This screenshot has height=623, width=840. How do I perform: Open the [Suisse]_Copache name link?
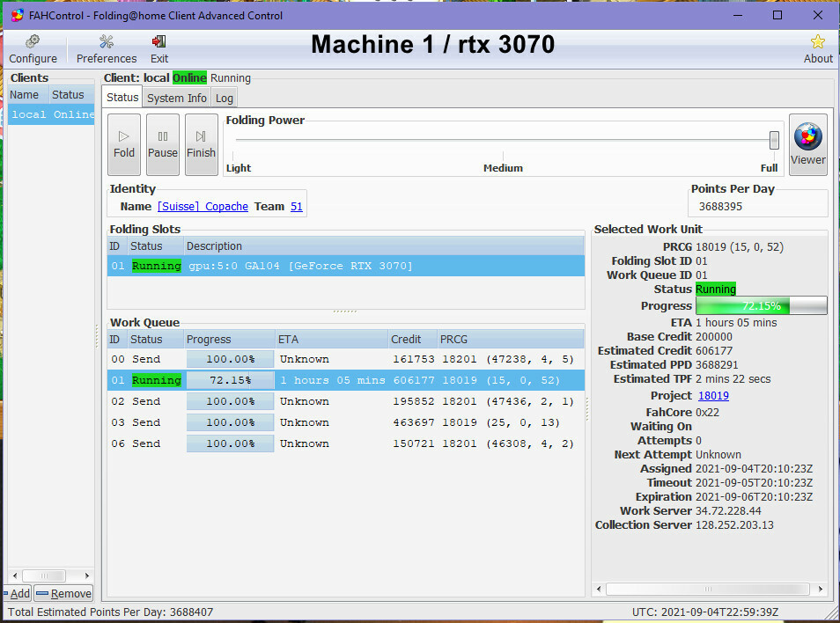[203, 207]
